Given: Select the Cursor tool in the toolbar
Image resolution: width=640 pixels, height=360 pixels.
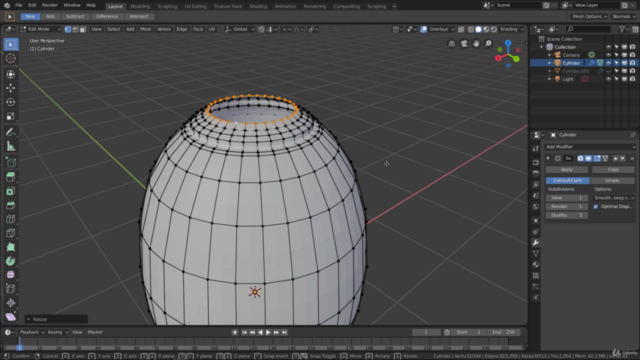Looking at the screenshot, I should 11,58.
